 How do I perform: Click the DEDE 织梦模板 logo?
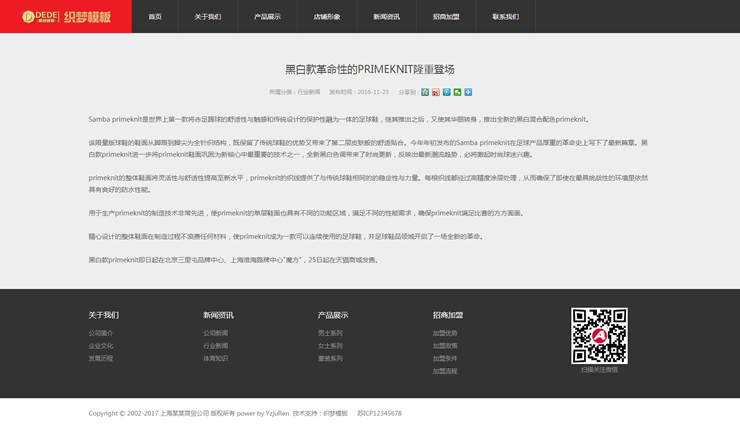click(66, 17)
